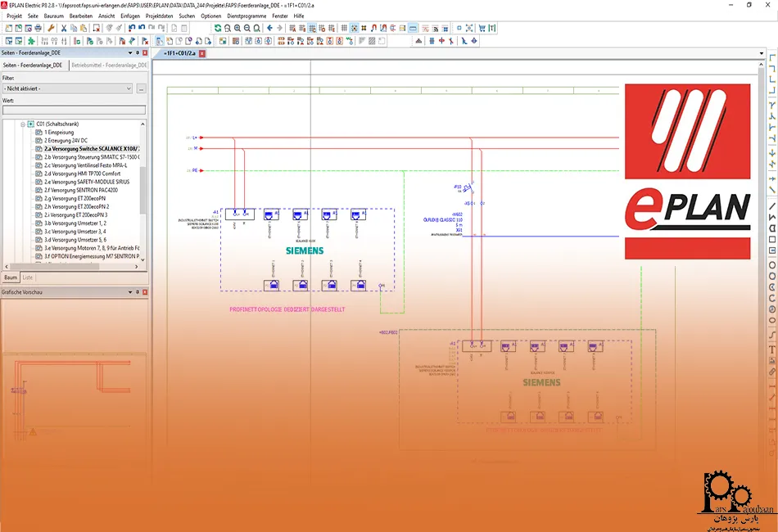
Task: Select page '2.d Versorgung HMI TP700 Comfort'
Action: tap(82, 174)
